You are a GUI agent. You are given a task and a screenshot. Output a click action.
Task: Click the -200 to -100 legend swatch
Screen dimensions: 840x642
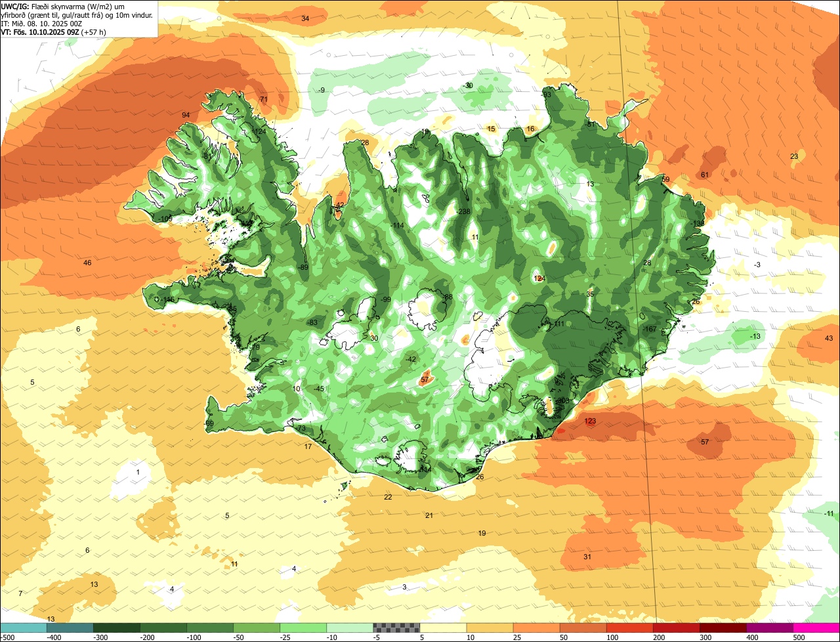[163, 628]
